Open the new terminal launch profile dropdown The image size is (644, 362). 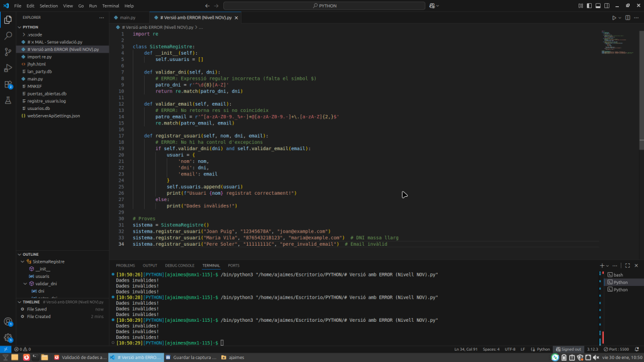click(608, 266)
